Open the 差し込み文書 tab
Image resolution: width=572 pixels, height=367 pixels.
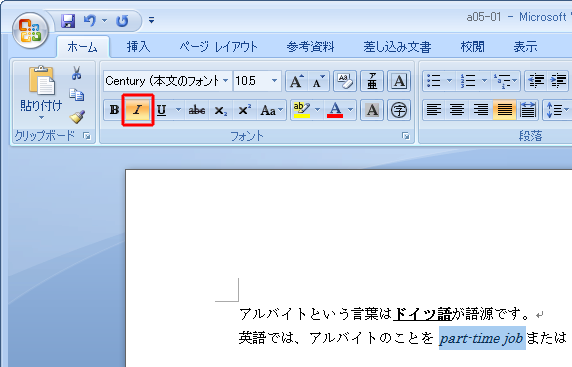coord(397,47)
